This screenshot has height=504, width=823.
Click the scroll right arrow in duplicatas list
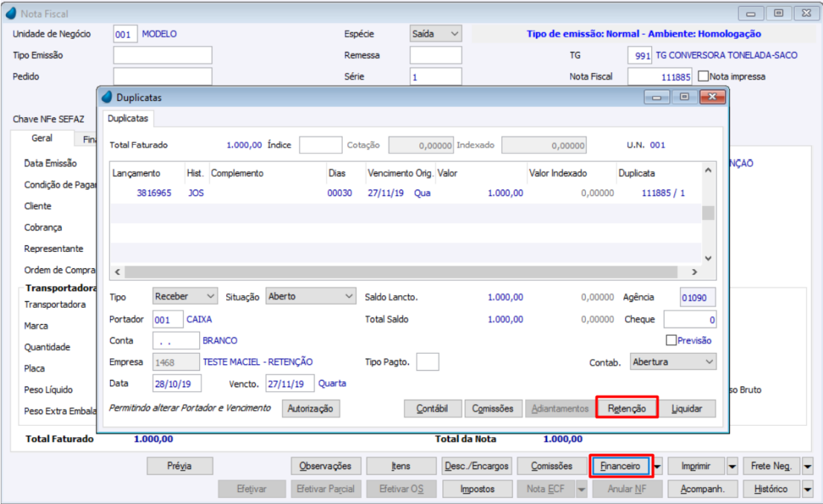click(694, 272)
